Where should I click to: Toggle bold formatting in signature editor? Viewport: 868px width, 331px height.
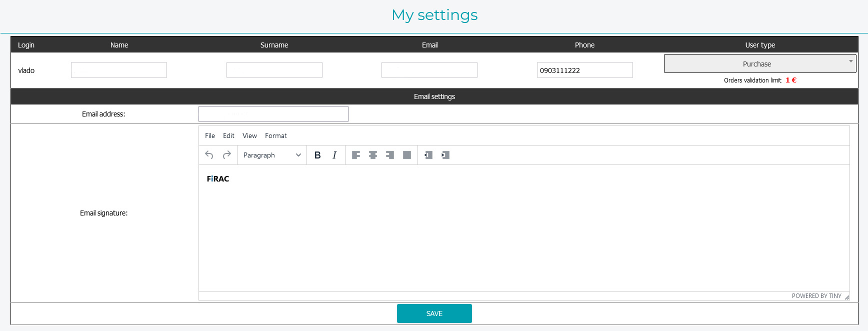[317, 155]
